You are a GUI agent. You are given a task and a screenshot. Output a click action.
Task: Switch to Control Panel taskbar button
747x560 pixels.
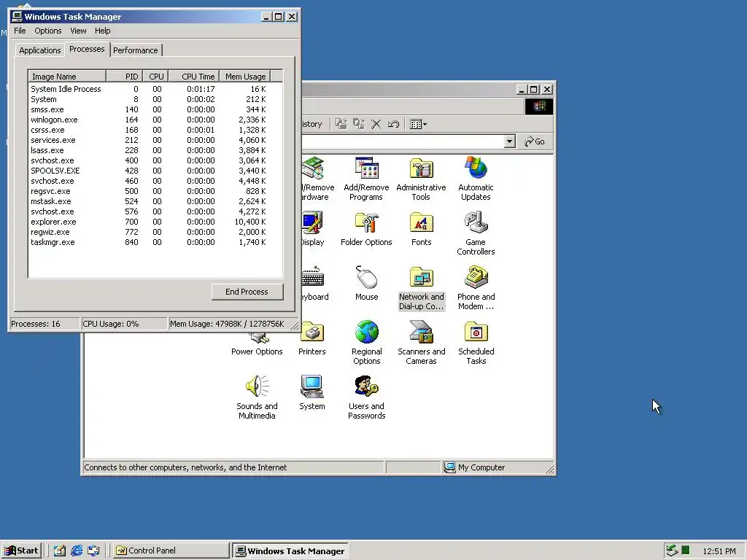(171, 551)
